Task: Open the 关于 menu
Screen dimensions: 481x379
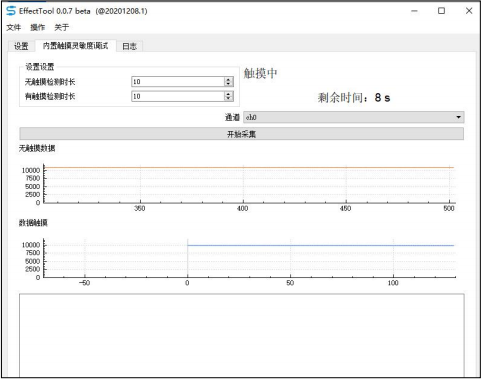Action: click(62, 27)
